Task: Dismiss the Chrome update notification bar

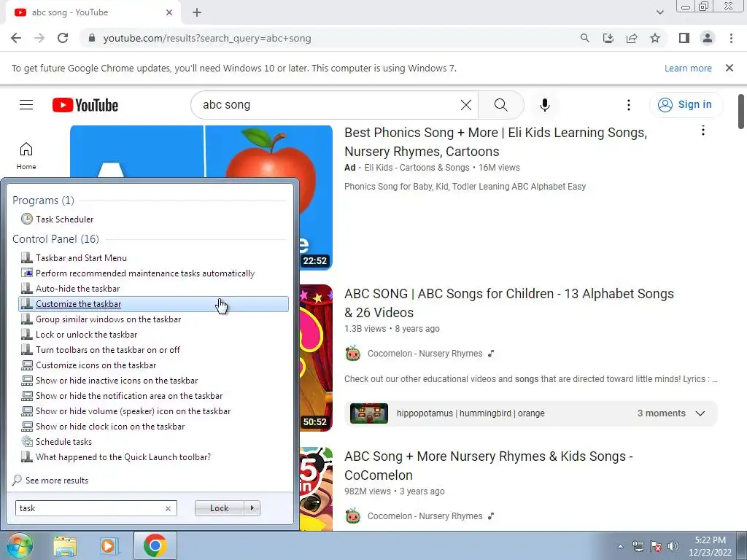Action: 729,68
